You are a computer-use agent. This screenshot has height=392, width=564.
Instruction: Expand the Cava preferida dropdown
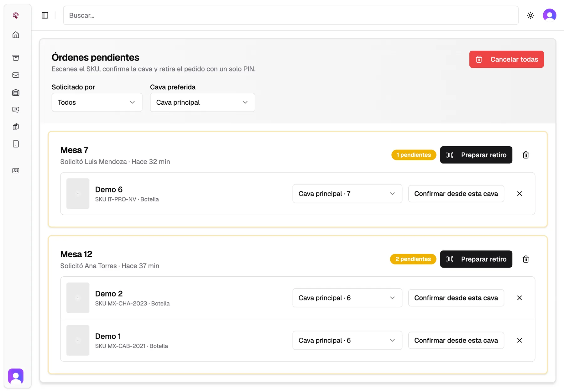pos(202,102)
